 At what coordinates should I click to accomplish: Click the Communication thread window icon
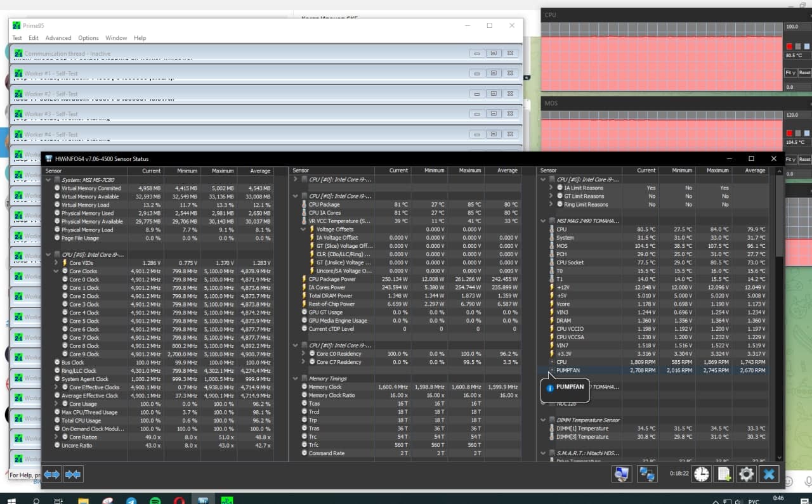[x=18, y=53]
